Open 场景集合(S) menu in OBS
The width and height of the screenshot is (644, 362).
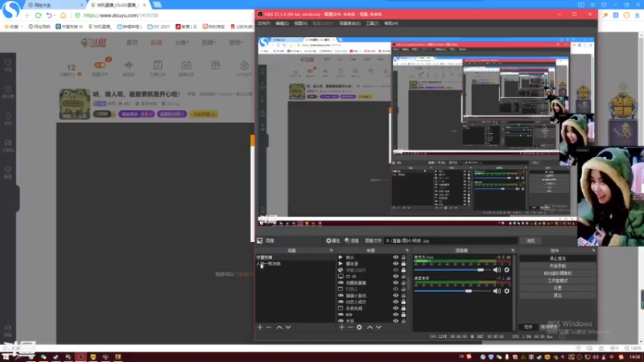click(x=349, y=23)
